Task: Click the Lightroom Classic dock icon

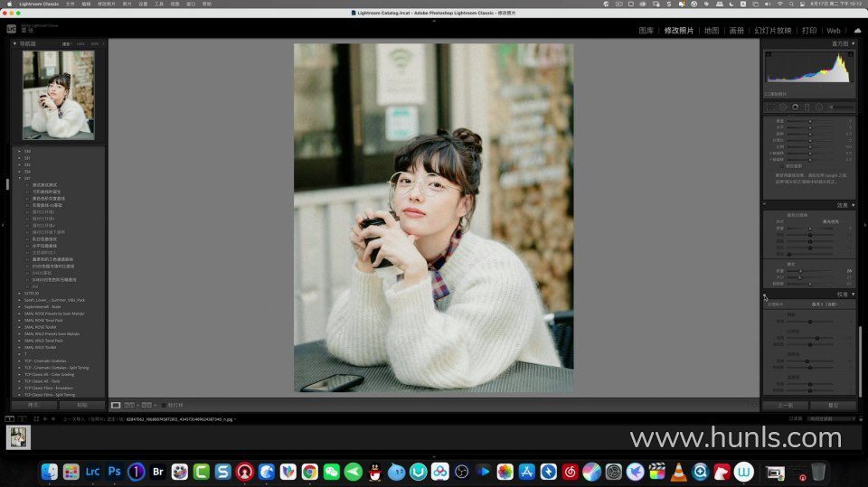Action: pyautogui.click(x=93, y=472)
